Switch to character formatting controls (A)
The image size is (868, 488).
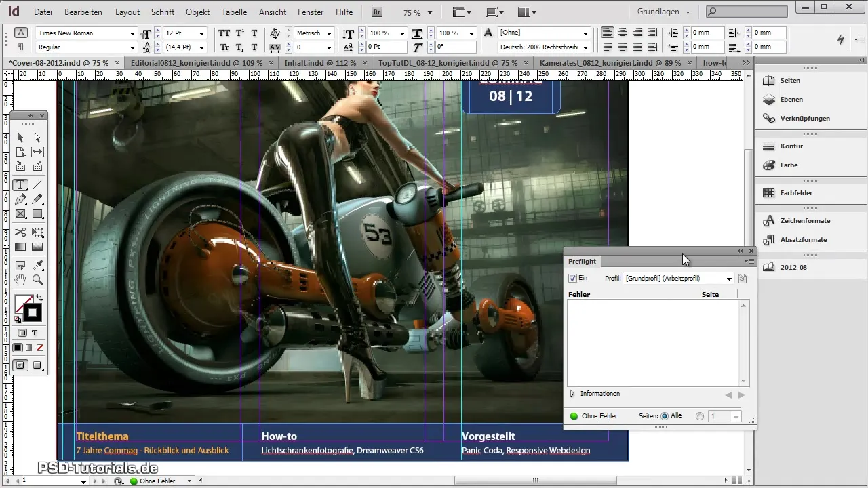pyautogui.click(x=20, y=33)
